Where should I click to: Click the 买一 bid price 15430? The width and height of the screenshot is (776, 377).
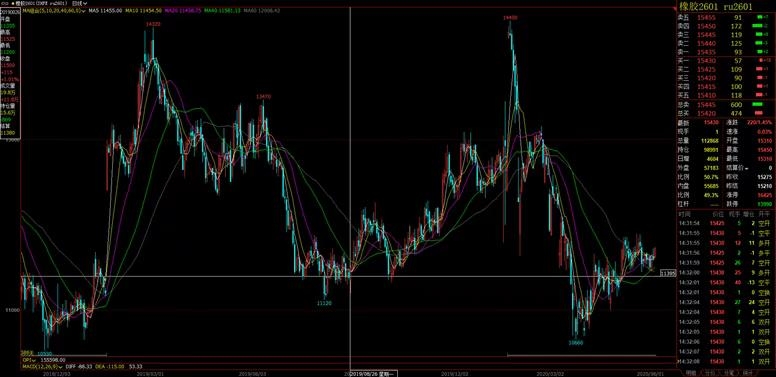click(704, 60)
